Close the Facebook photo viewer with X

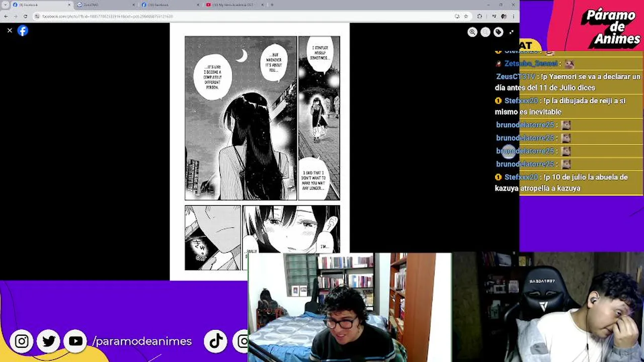point(10,31)
